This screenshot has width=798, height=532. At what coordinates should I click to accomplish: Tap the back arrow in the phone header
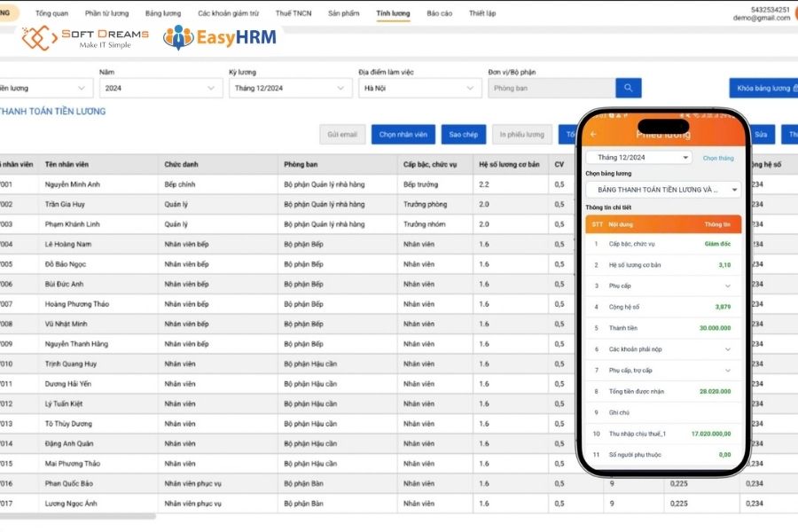pos(593,134)
